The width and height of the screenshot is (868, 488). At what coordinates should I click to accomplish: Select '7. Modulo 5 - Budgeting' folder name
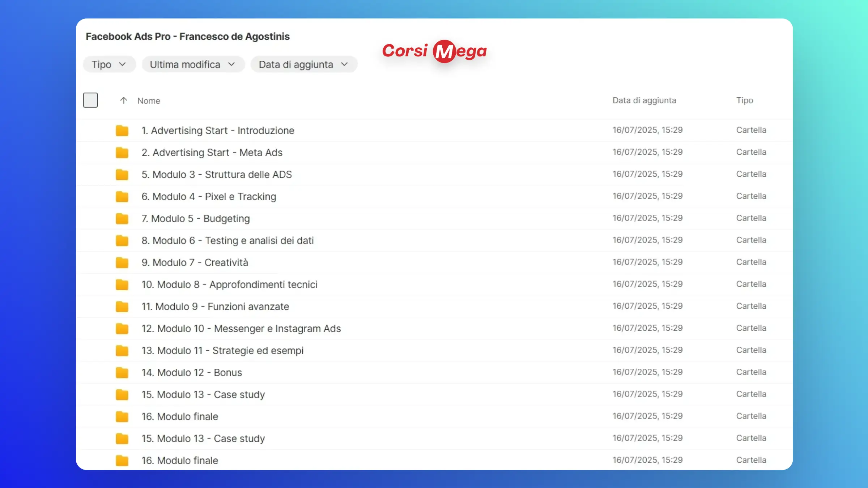pos(196,219)
